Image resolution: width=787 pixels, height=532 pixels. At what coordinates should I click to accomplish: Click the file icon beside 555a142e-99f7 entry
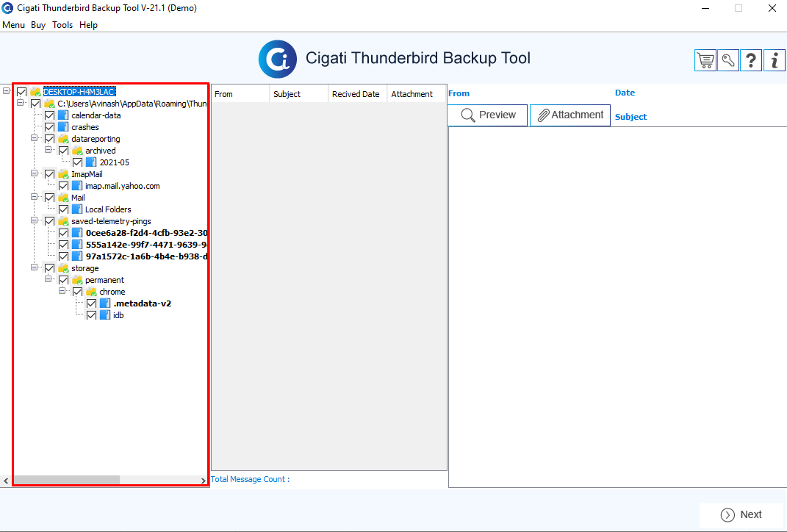77,245
